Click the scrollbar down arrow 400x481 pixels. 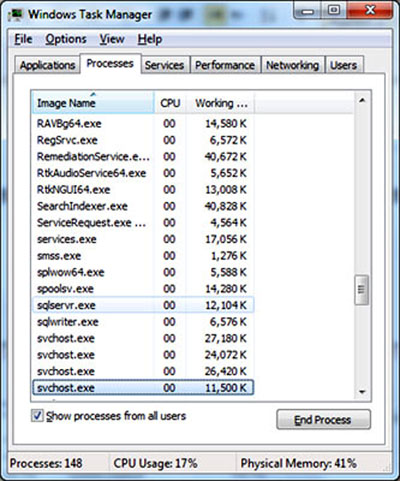(x=362, y=392)
